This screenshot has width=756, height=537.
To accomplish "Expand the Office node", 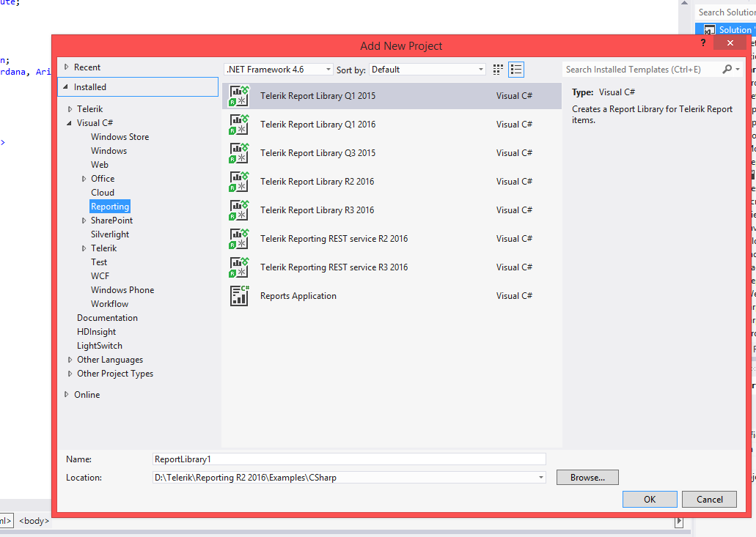I will click(84, 179).
